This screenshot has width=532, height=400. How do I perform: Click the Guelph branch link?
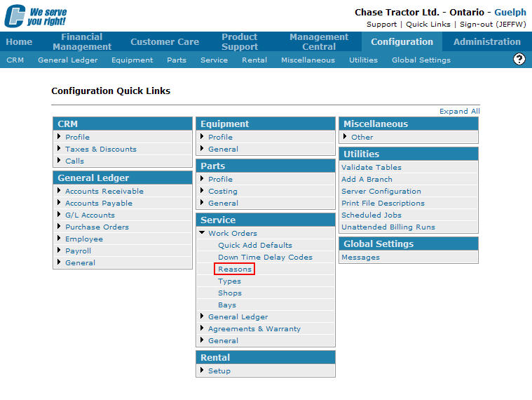coord(510,12)
